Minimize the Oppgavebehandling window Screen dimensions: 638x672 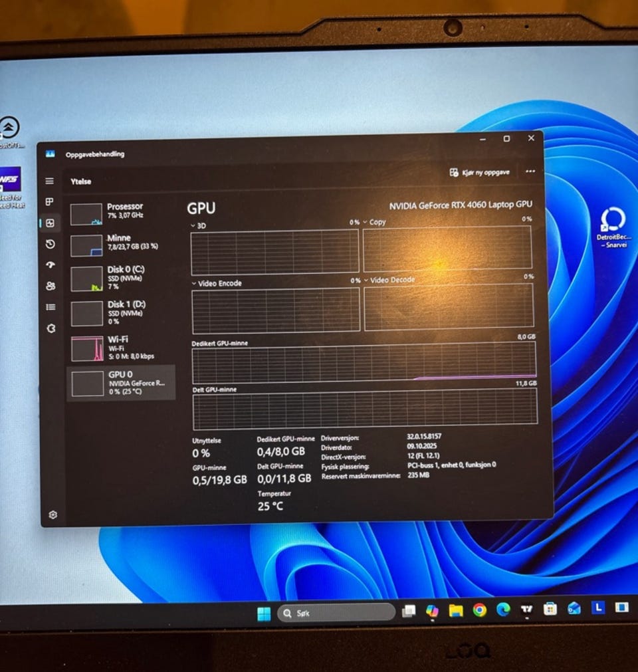click(x=482, y=140)
